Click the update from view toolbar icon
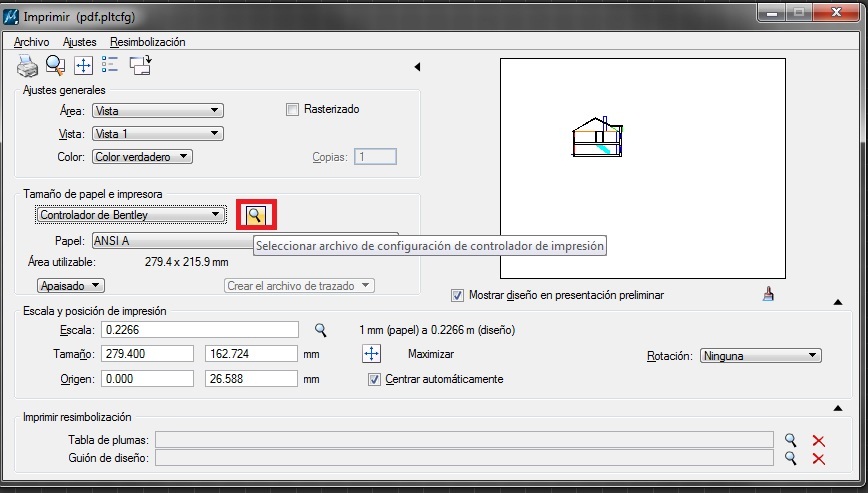868x493 pixels. [x=140, y=65]
